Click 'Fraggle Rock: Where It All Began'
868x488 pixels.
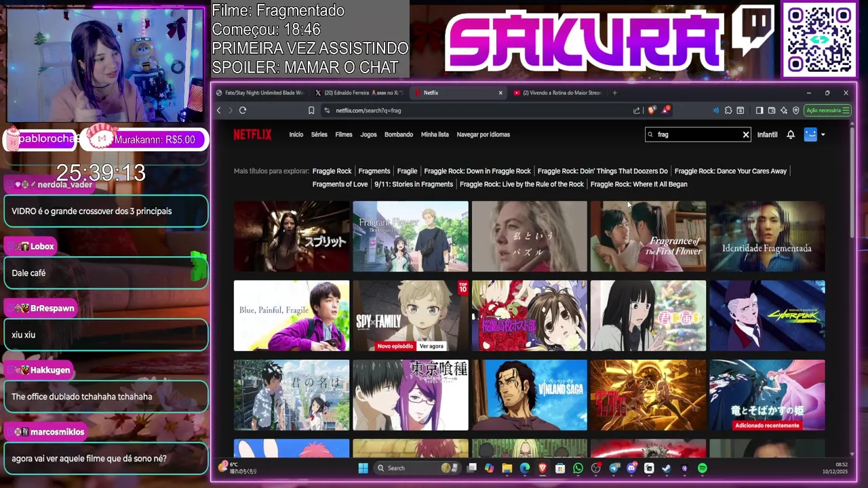tap(639, 184)
